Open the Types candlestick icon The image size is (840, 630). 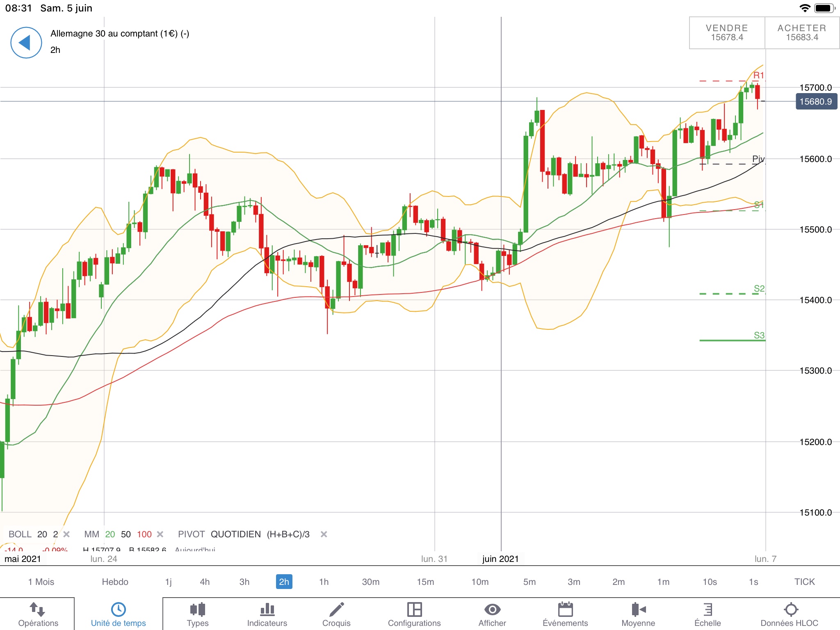pos(198,610)
